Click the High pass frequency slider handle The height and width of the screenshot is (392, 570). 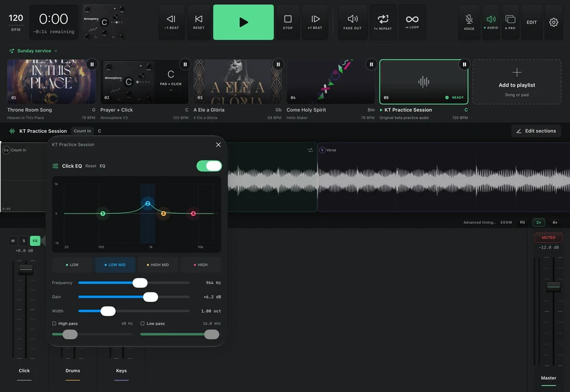70,334
